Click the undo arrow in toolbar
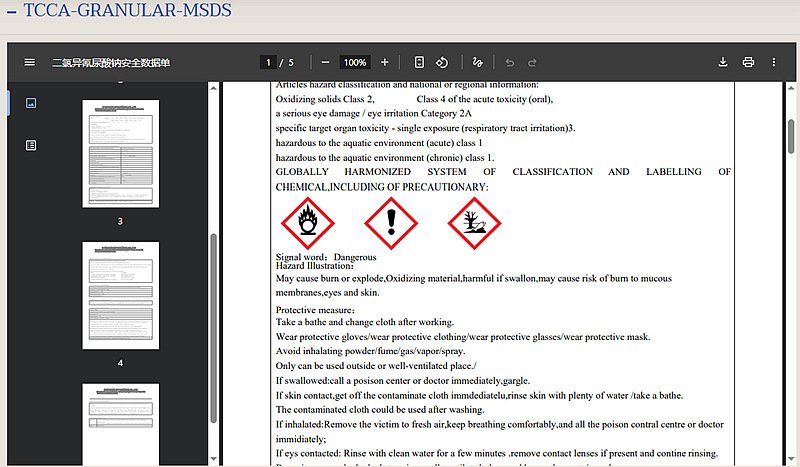This screenshot has width=800, height=467. pos(509,62)
